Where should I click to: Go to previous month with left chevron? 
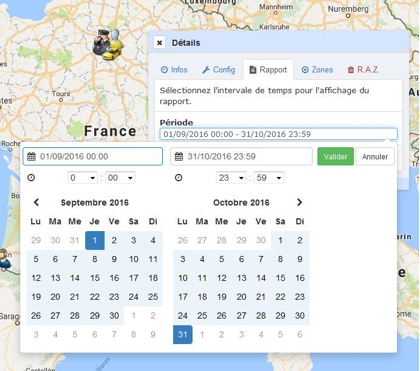[36, 202]
